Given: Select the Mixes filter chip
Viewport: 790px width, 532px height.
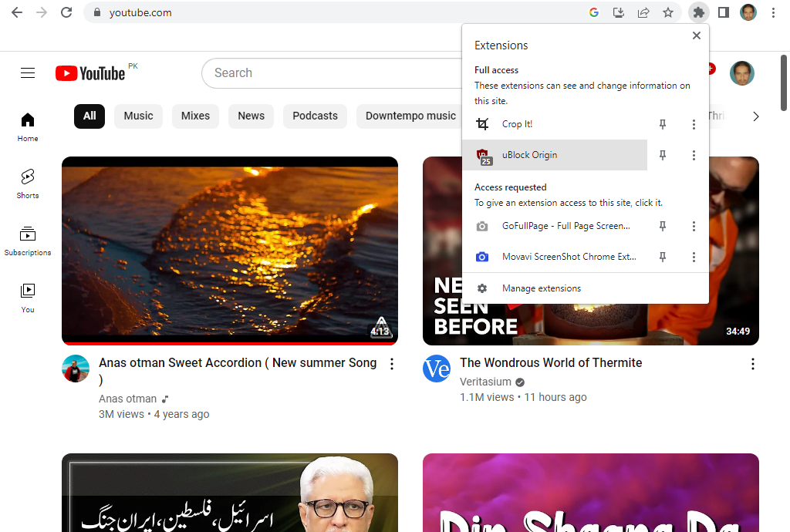Looking at the screenshot, I should tap(195, 116).
